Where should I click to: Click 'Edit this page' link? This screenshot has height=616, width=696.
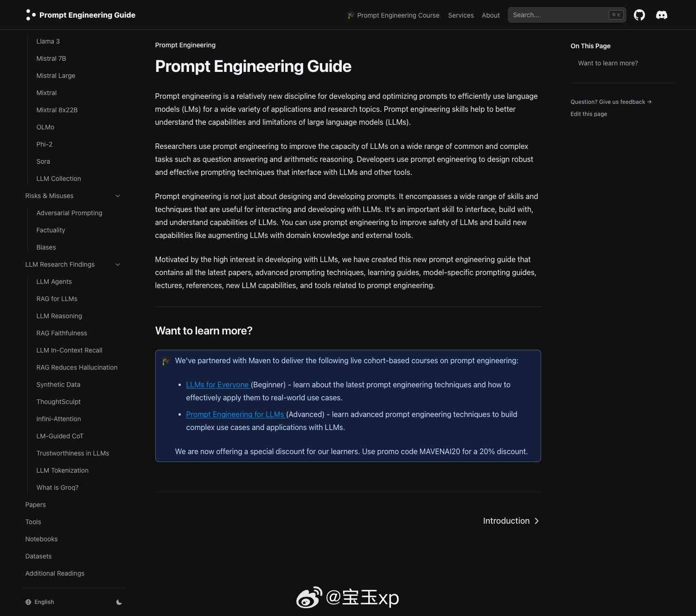tap(589, 114)
